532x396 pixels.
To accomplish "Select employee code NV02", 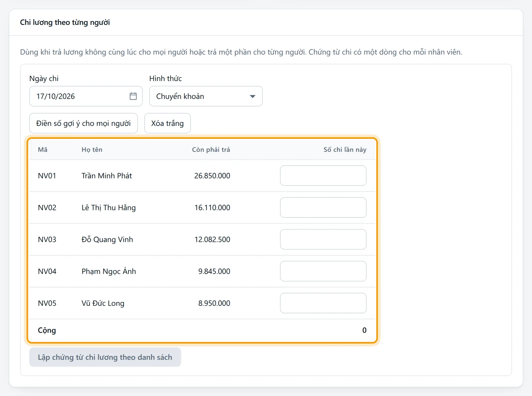I will click(x=47, y=208).
